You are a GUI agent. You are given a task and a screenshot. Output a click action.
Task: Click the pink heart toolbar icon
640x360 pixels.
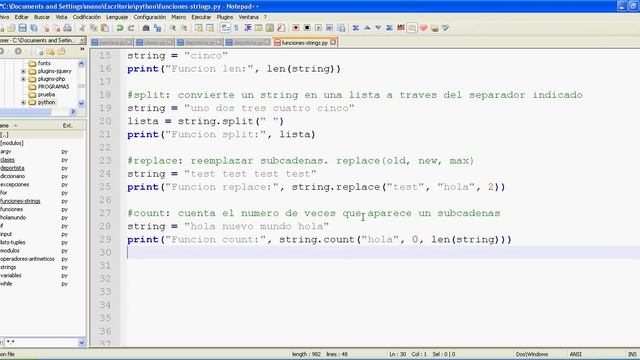[x=423, y=28]
